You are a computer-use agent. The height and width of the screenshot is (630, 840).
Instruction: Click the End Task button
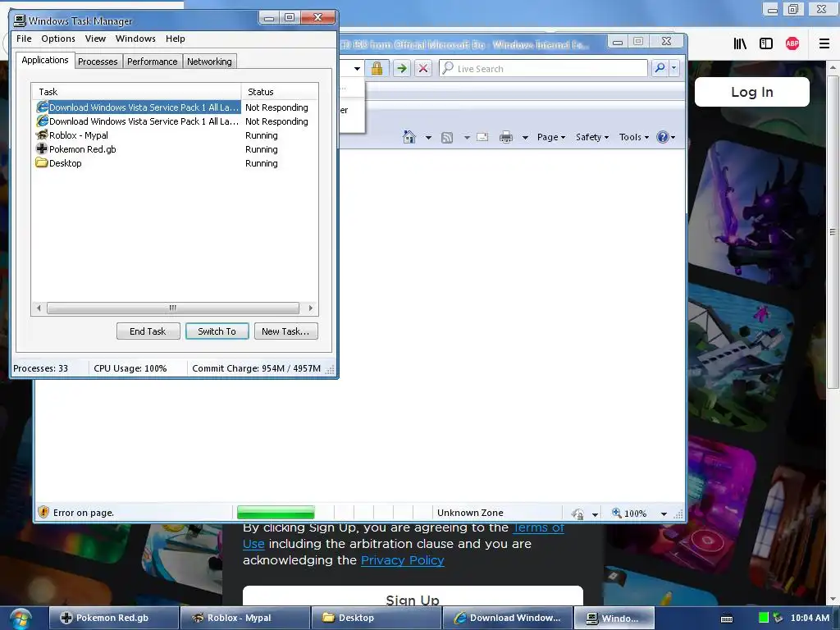click(148, 331)
